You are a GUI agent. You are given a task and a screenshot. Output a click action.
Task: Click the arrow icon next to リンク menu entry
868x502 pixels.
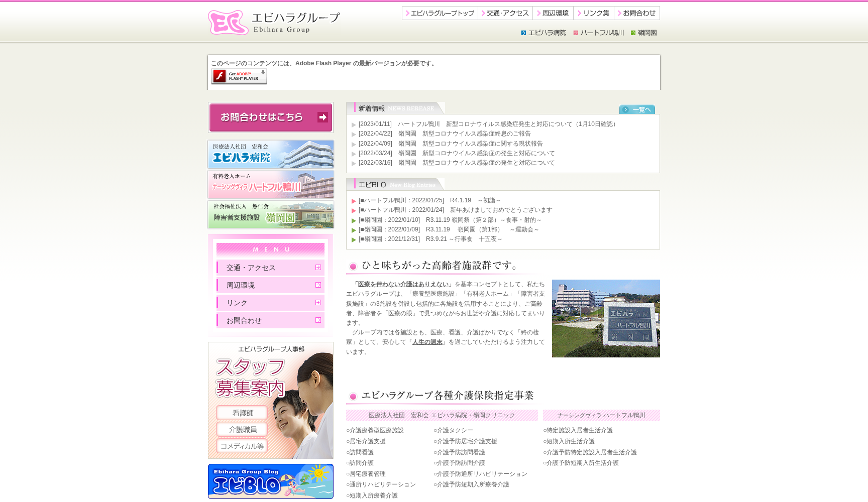pos(318,302)
